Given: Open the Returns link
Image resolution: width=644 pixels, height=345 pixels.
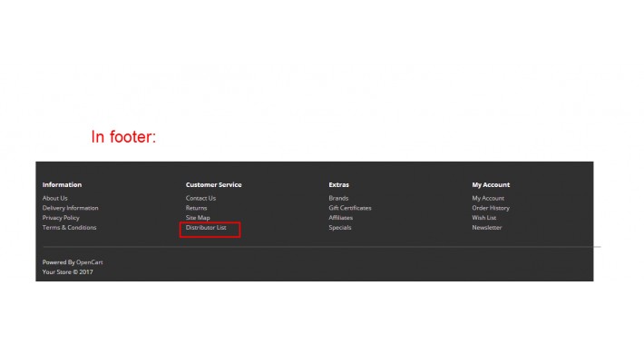Looking at the screenshot, I should [196, 208].
